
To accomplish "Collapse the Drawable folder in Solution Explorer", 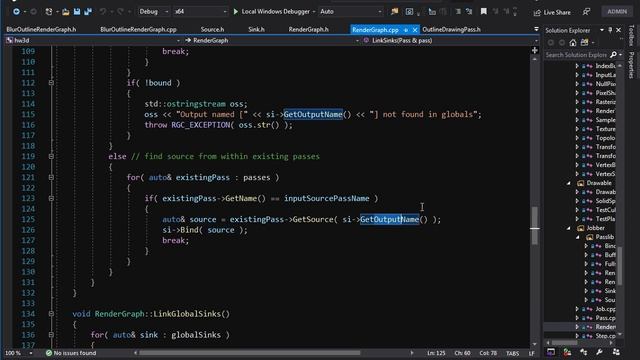I will pyautogui.click(x=569, y=183).
